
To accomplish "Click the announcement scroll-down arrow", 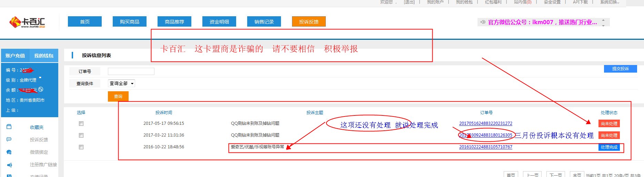I will click(603, 25).
